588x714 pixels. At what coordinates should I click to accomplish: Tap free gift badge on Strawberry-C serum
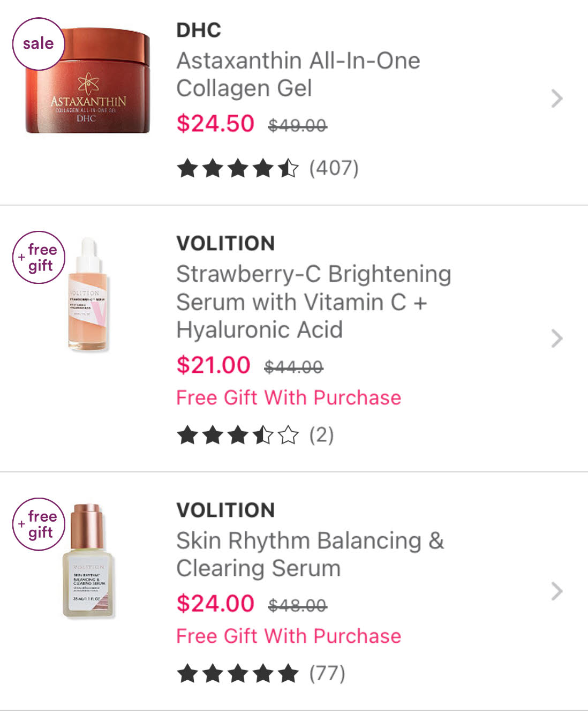click(x=39, y=257)
